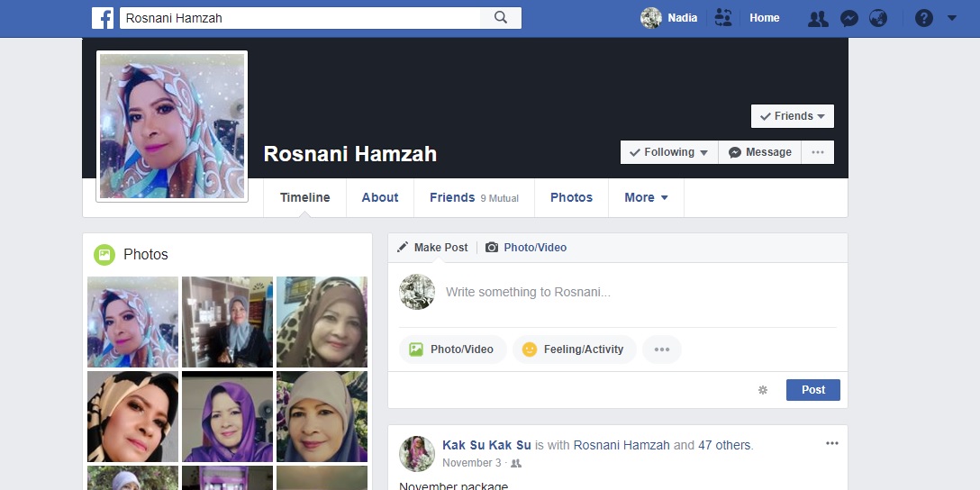Open Find Friends icon beside Nadia

coord(723,17)
